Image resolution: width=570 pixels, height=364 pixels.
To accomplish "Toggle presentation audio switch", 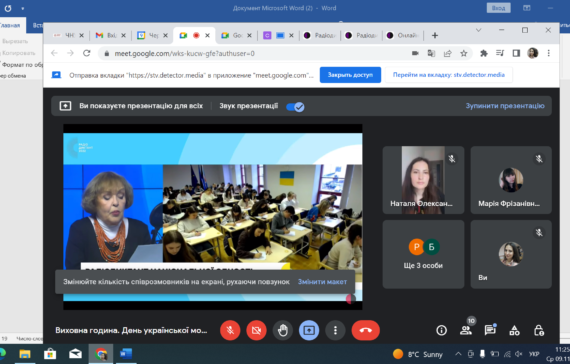I will click(x=295, y=107).
